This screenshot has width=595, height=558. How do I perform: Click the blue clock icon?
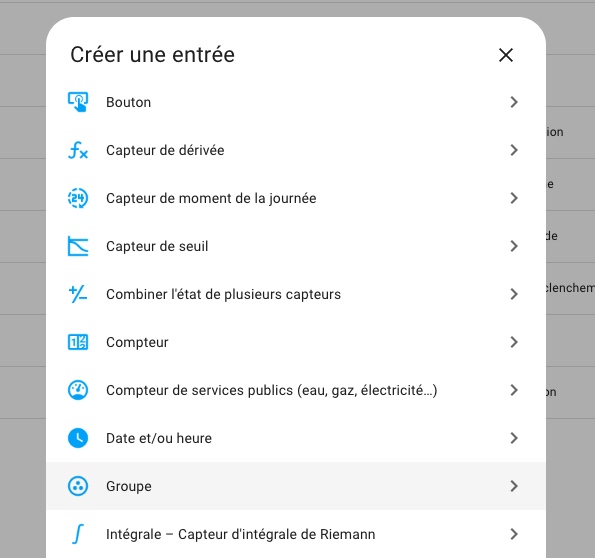pos(78,438)
